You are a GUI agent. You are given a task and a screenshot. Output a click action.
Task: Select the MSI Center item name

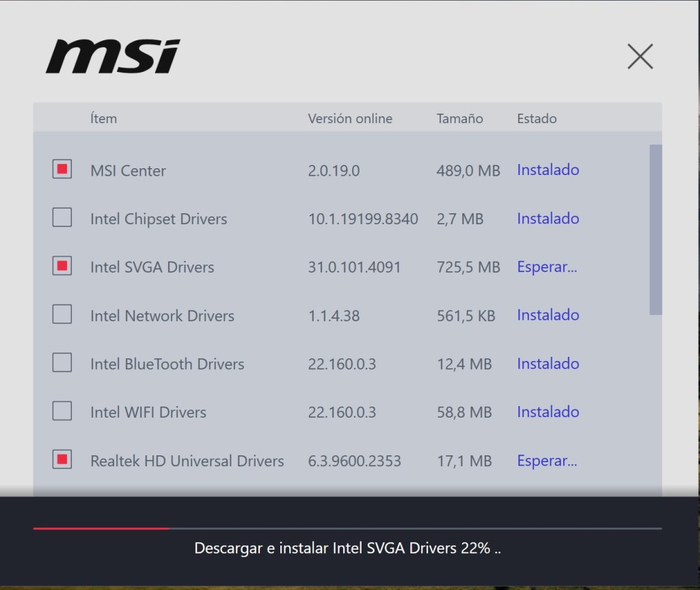click(128, 171)
